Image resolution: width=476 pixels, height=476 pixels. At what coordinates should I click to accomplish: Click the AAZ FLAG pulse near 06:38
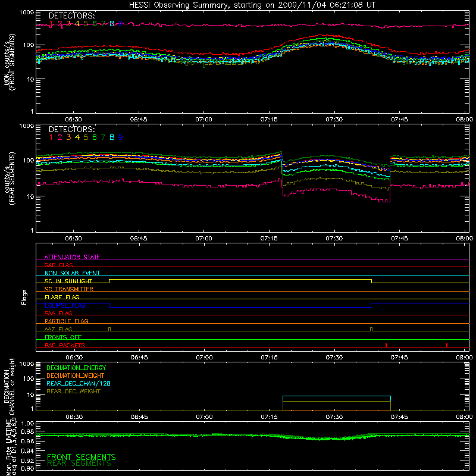pos(109,330)
